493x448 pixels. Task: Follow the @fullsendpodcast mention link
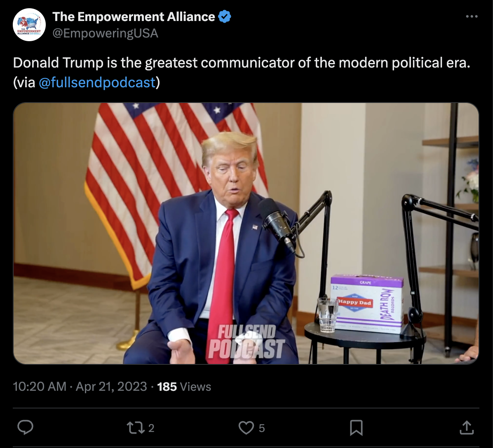(97, 82)
